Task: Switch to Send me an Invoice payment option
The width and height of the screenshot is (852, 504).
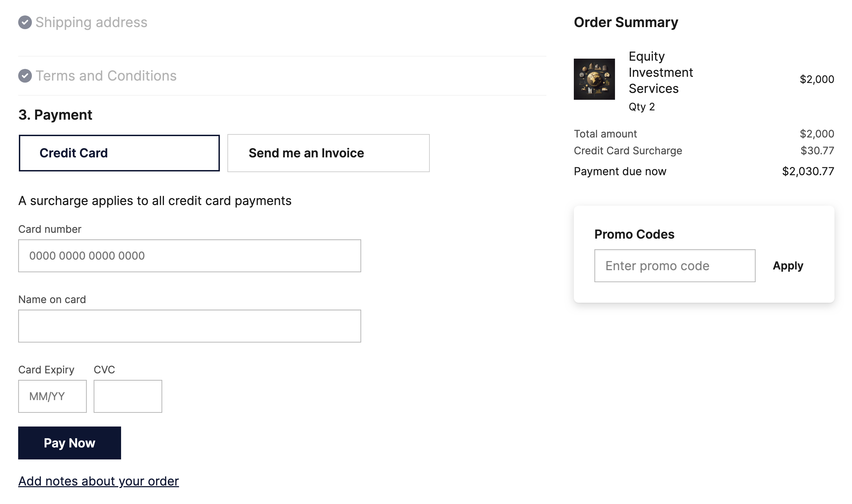Action: point(328,153)
